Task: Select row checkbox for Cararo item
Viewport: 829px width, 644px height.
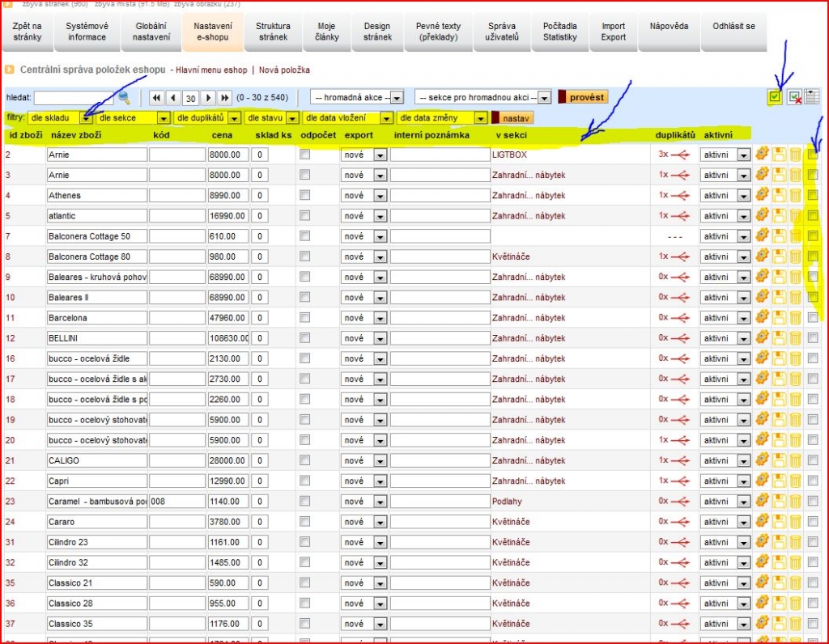Action: coord(813,522)
